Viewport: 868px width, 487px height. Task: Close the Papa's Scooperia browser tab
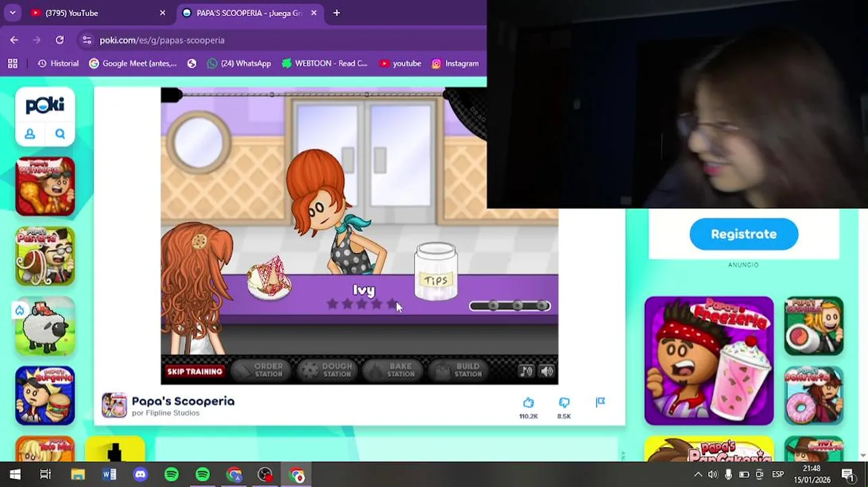314,13
